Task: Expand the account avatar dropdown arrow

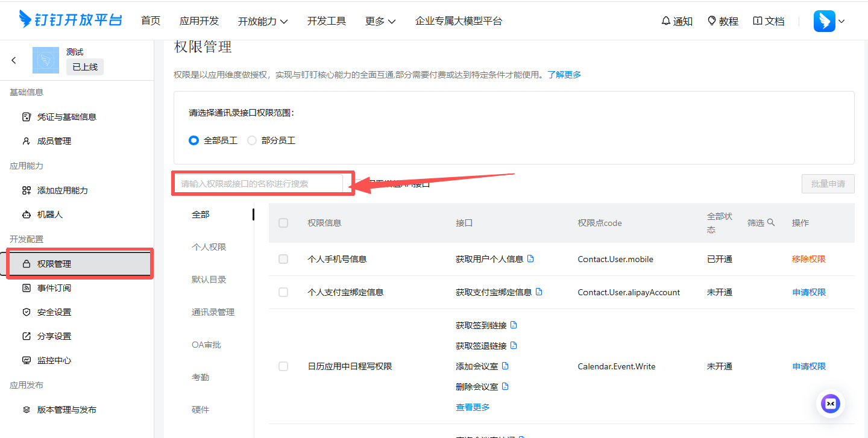Action: [841, 21]
